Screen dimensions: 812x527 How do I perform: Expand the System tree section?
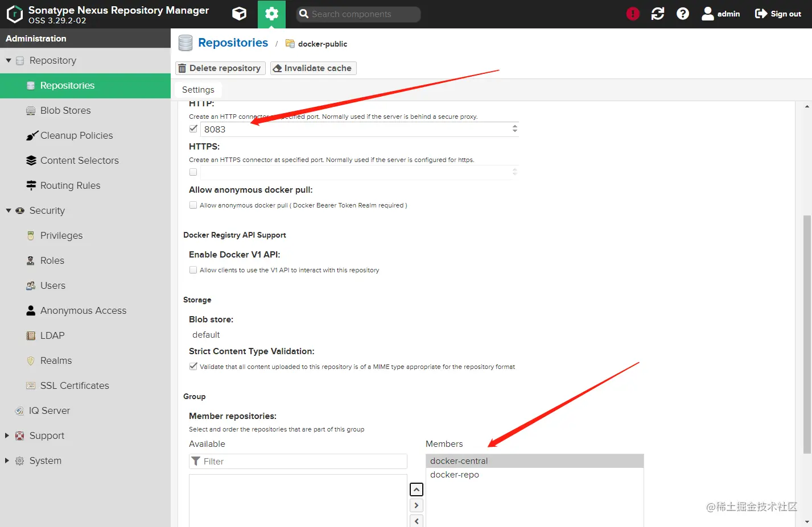pyautogui.click(x=7, y=460)
